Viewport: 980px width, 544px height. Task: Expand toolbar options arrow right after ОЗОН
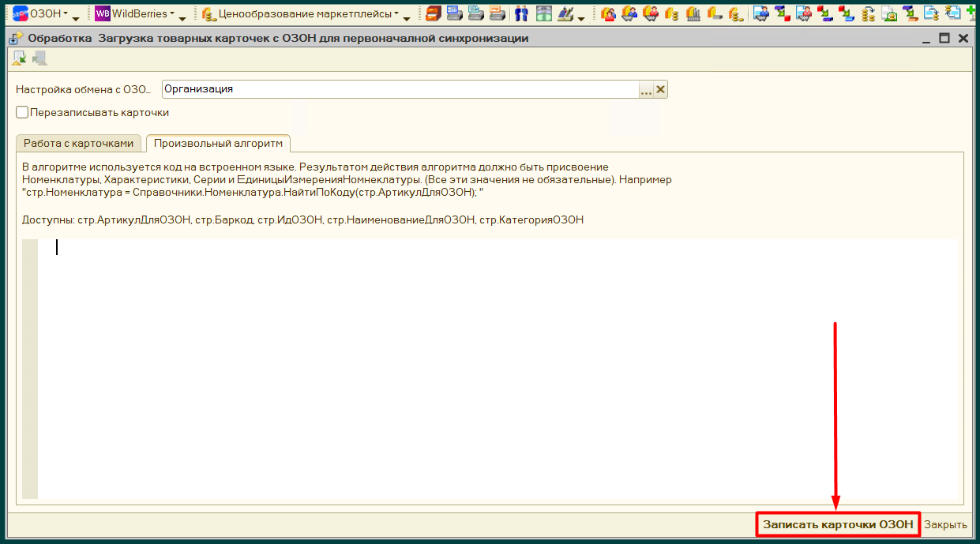pyautogui.click(x=77, y=17)
